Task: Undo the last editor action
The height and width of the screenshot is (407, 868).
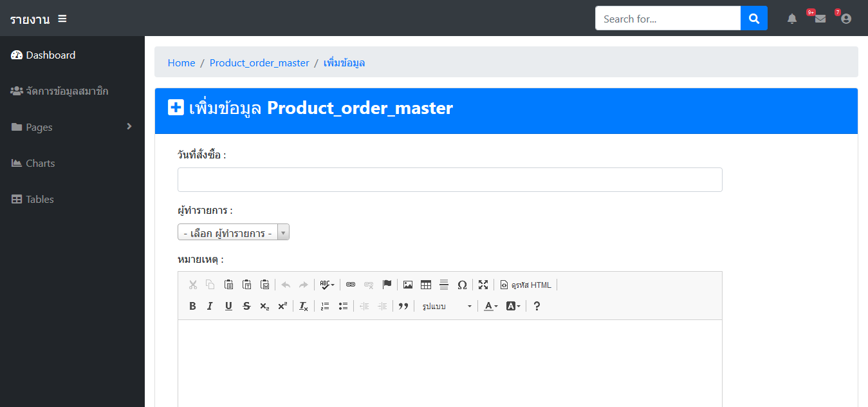Action: click(x=286, y=284)
